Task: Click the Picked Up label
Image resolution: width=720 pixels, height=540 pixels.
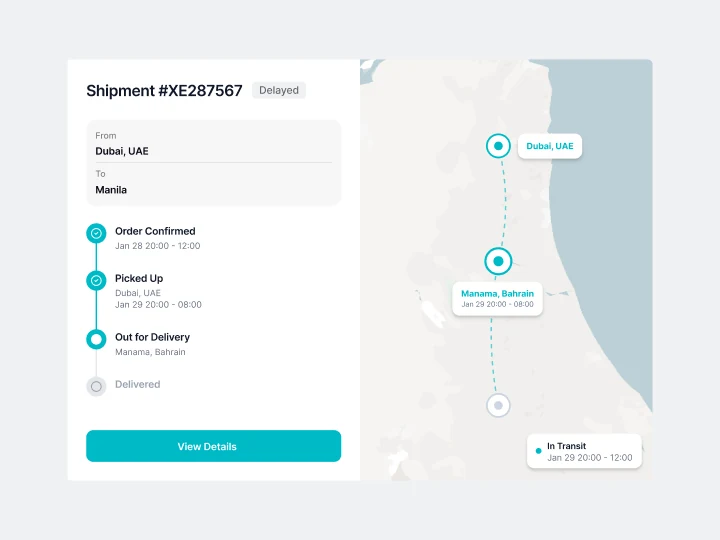Action: point(139,278)
